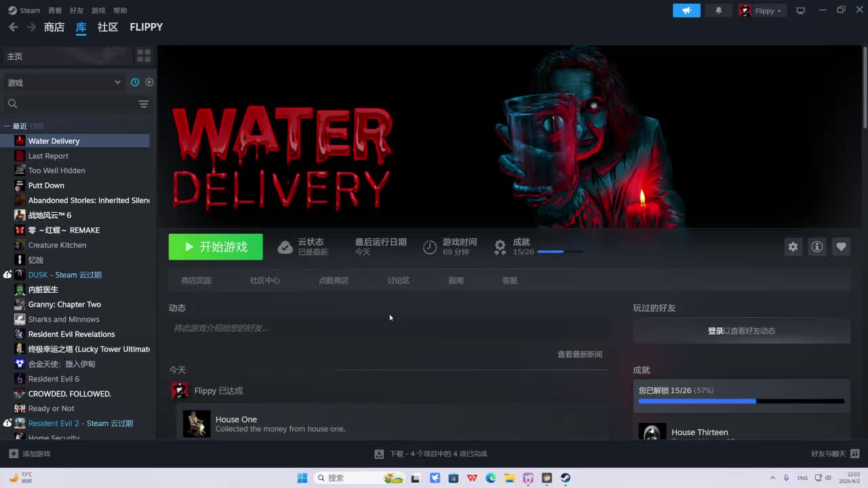The image size is (868, 488).
Task: Click the Steam icon in the taskbar
Action: pos(566,478)
